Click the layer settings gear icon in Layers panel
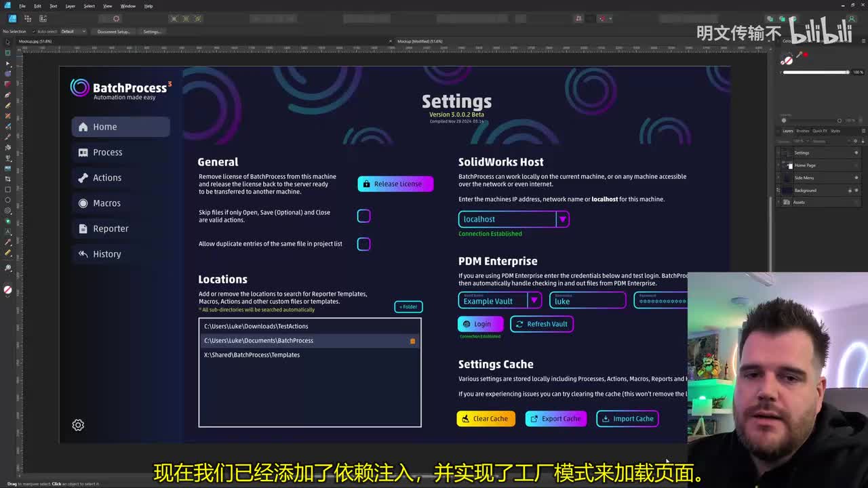This screenshot has width=868, height=488. [x=855, y=141]
